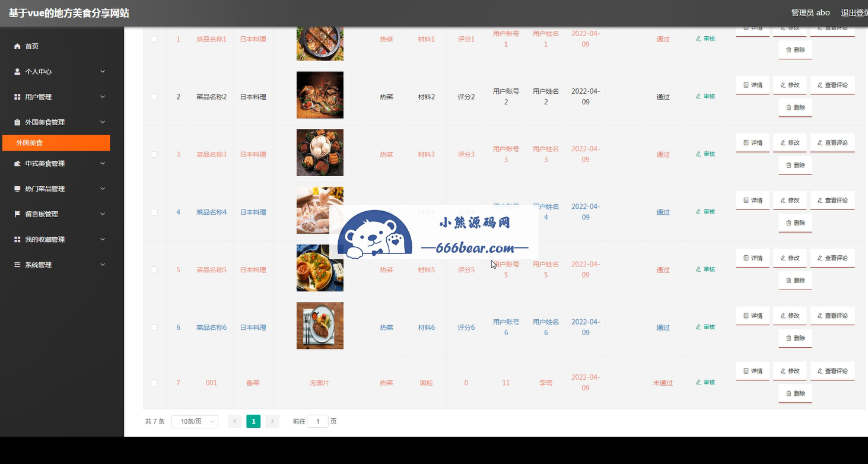This screenshot has height=464, width=868.
Task: Click the 面粉 material cell
Action: pos(426,383)
